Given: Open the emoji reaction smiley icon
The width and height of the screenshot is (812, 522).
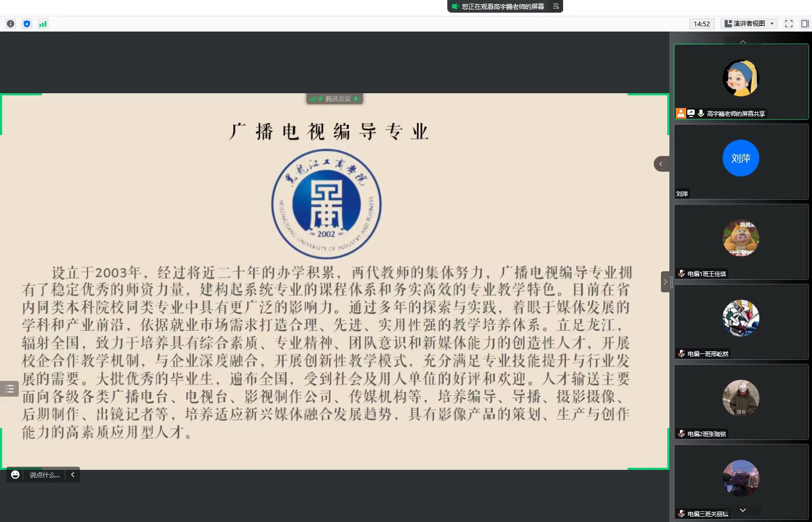Looking at the screenshot, I should click(x=15, y=475).
